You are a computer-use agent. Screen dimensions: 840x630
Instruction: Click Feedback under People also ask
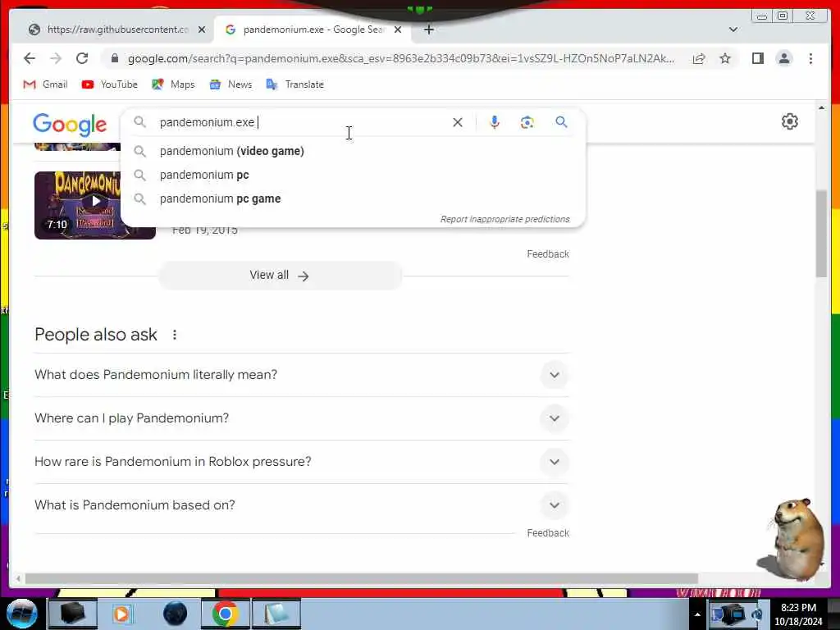[547, 533]
